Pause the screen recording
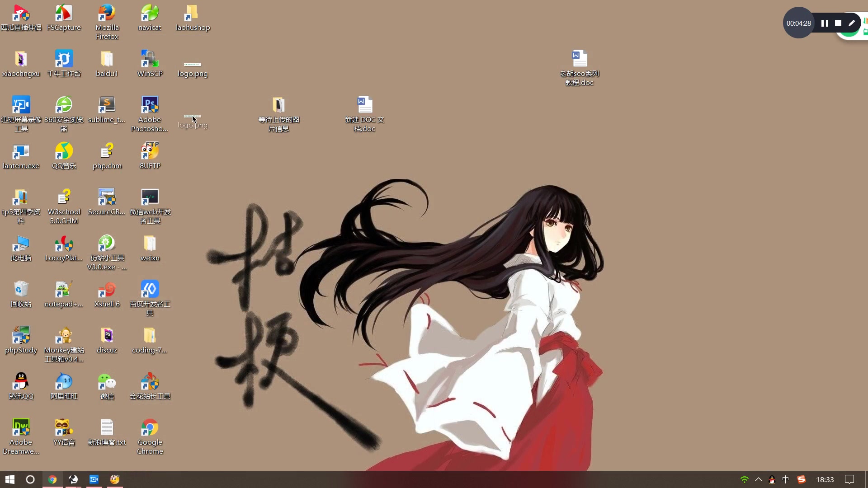Viewport: 868px width, 488px height. 825,23
